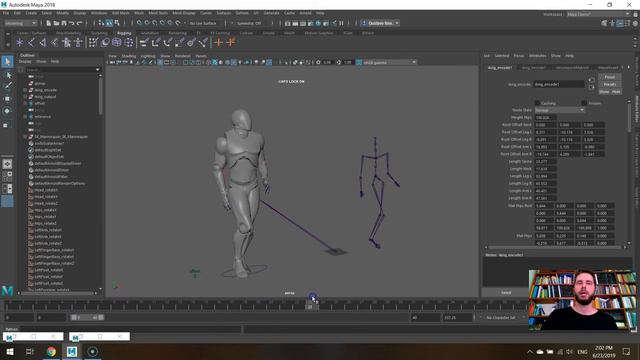Click the Hide button in Attribute Editor
The height and width of the screenshot is (360, 640).
tap(616, 92)
